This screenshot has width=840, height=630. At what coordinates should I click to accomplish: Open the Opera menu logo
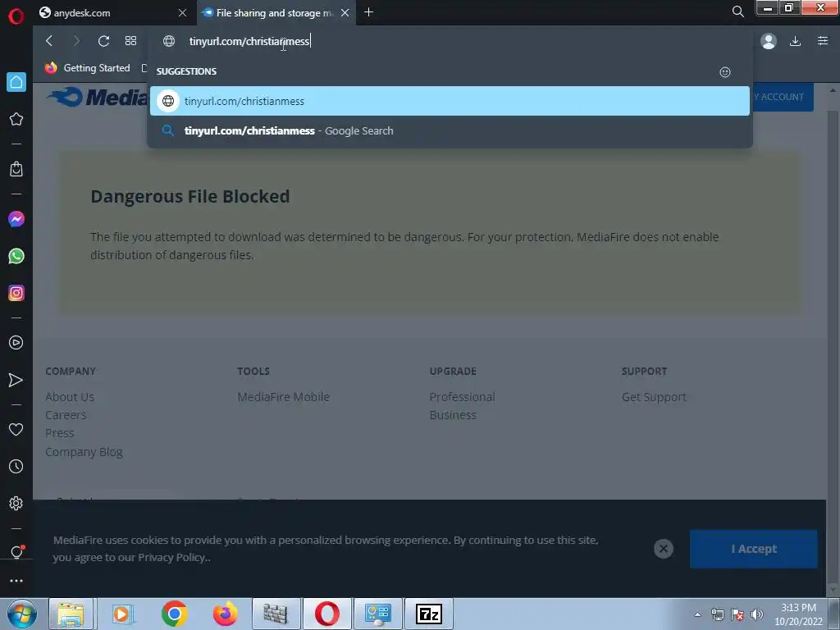[x=16, y=16]
